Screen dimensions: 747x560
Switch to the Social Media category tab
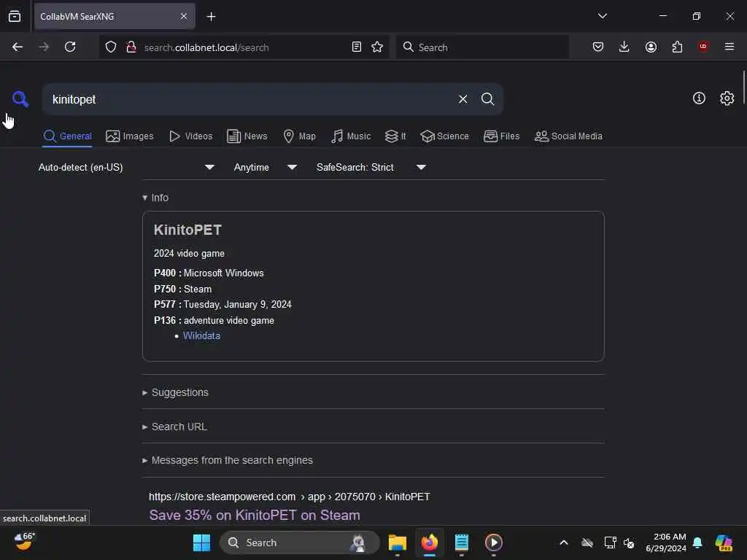coord(568,136)
